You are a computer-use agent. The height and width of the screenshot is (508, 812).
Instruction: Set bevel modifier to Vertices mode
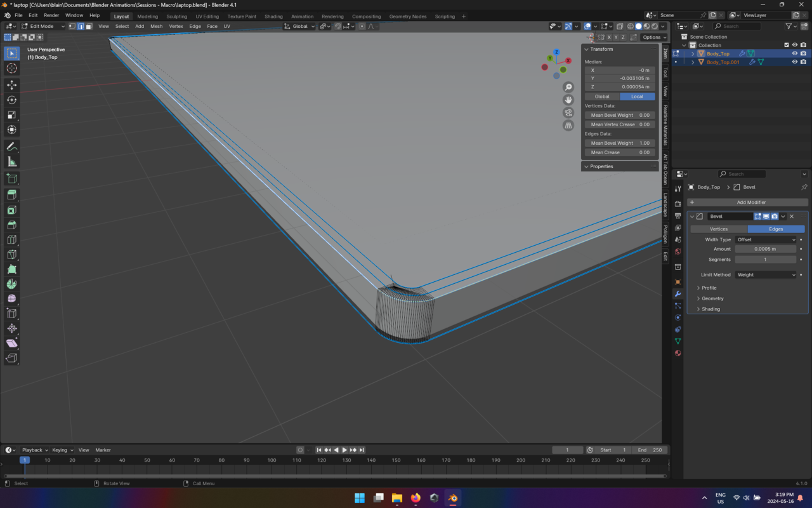pyautogui.click(x=719, y=229)
